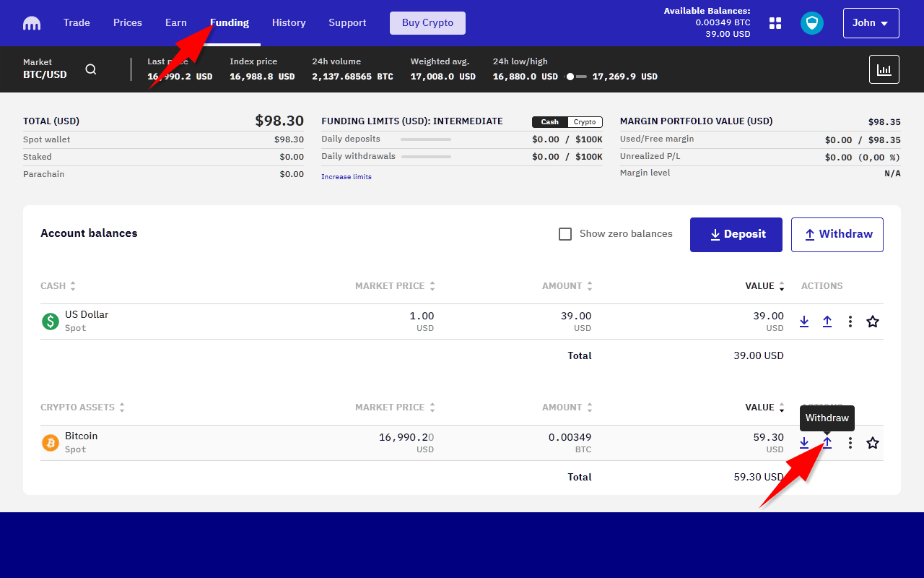Click the Bitcoin withdraw arrow icon
The width and height of the screenshot is (924, 578).
[827, 443]
